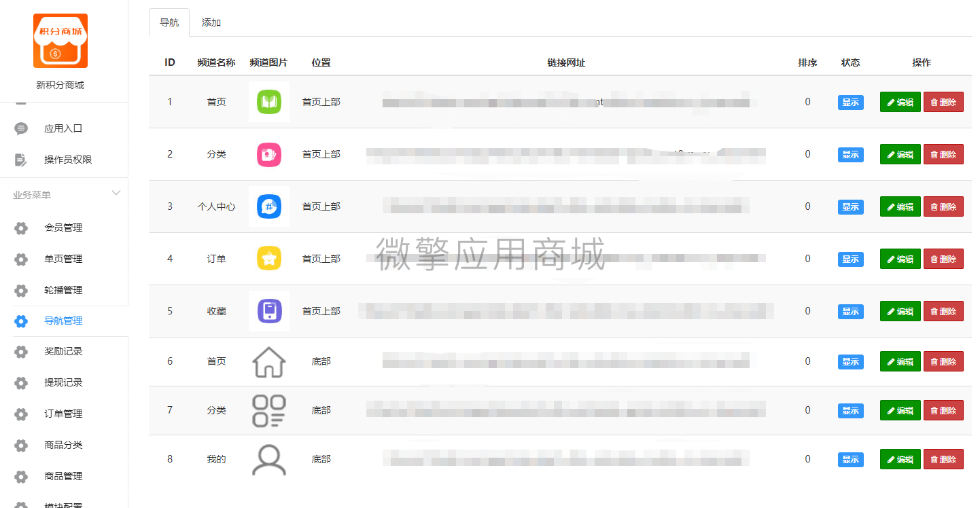The height and width of the screenshot is (508, 980).
Task: Toggle 显示 status for row 3 个人中心
Action: point(850,207)
